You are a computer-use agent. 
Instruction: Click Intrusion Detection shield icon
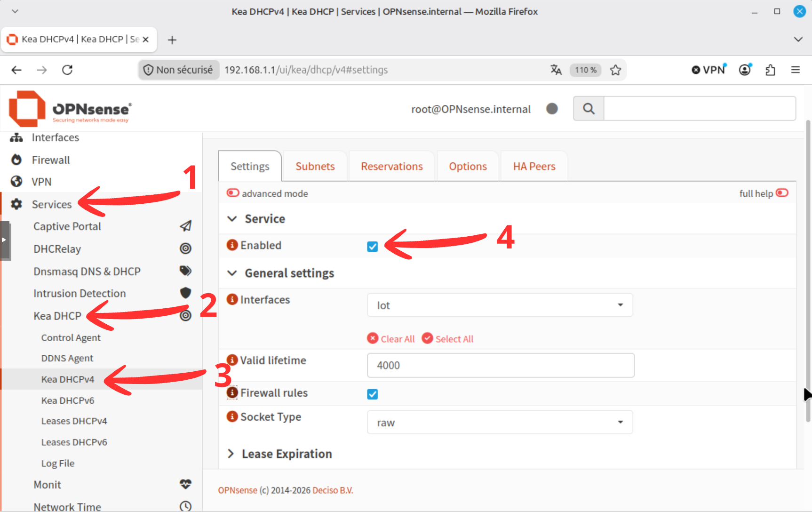(186, 293)
